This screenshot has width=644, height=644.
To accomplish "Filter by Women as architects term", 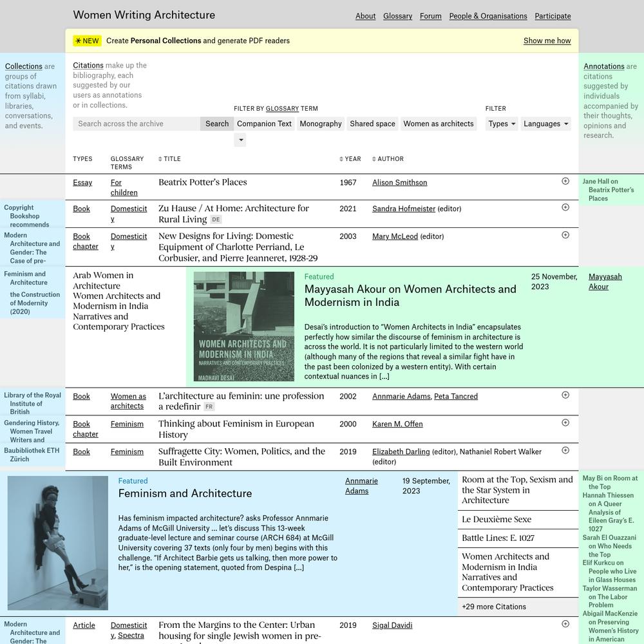I will (x=438, y=124).
